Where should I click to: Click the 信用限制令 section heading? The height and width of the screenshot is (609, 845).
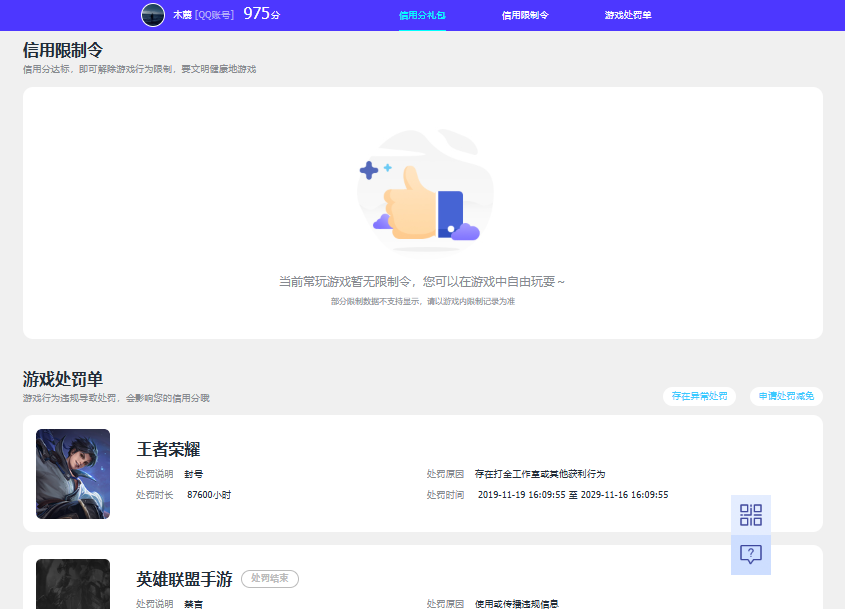[x=63, y=50]
